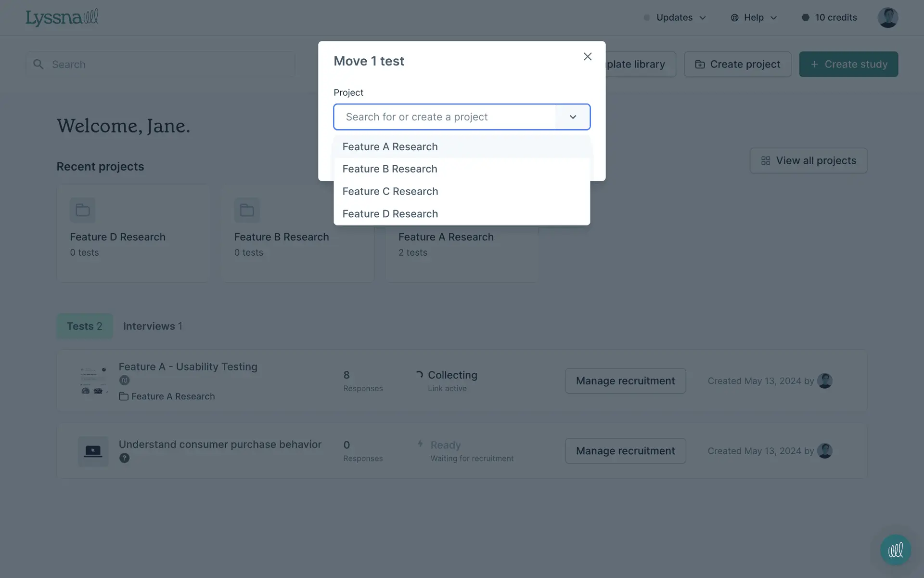Select Feature A Research option
This screenshot has height=578, width=924.
(390, 147)
